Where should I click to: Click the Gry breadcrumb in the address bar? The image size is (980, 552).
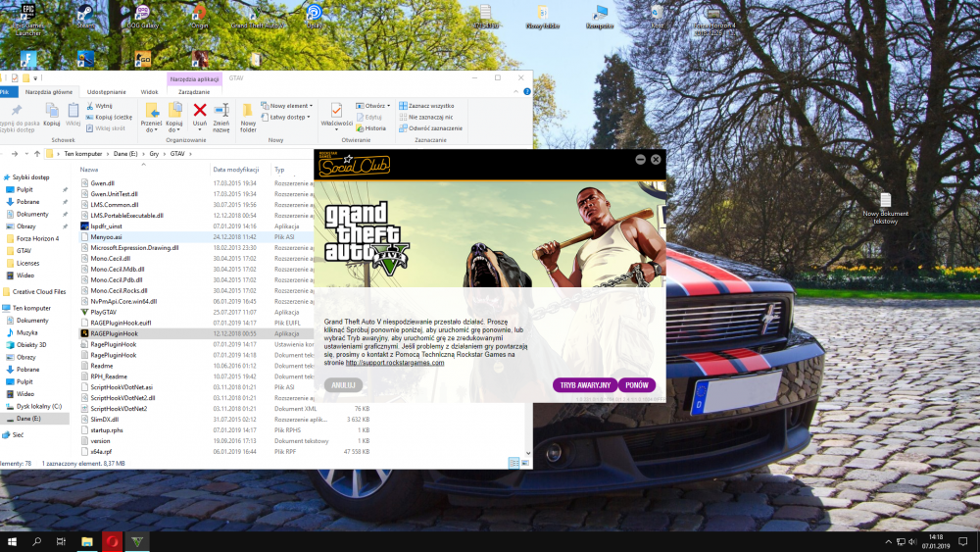[x=154, y=154]
